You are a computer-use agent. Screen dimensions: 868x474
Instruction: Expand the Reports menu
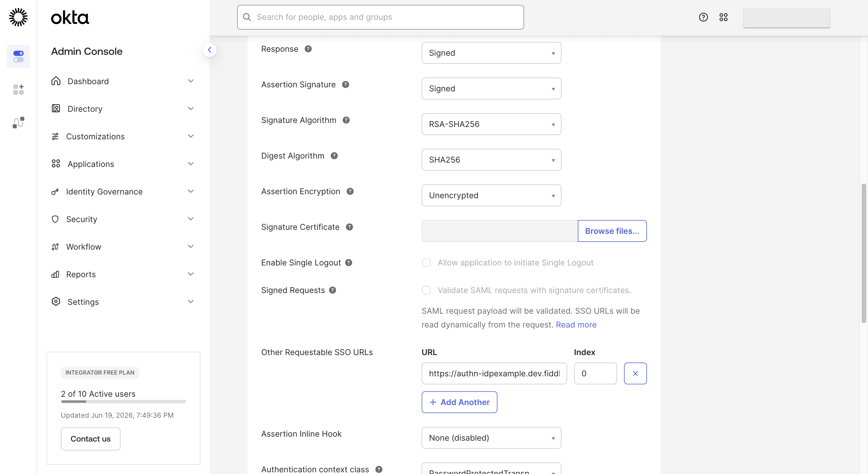click(123, 274)
